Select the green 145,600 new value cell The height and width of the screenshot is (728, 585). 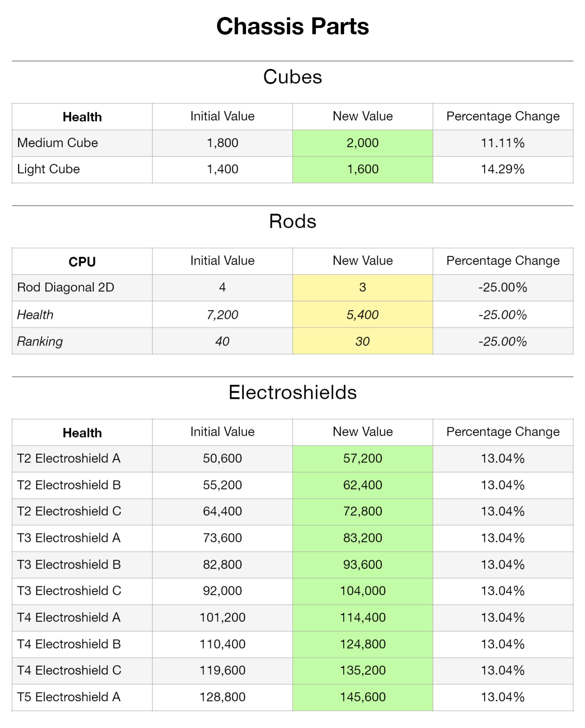pos(363,697)
